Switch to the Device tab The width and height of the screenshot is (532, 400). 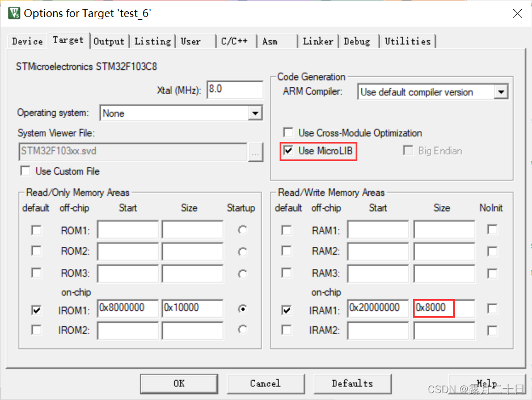coord(27,41)
